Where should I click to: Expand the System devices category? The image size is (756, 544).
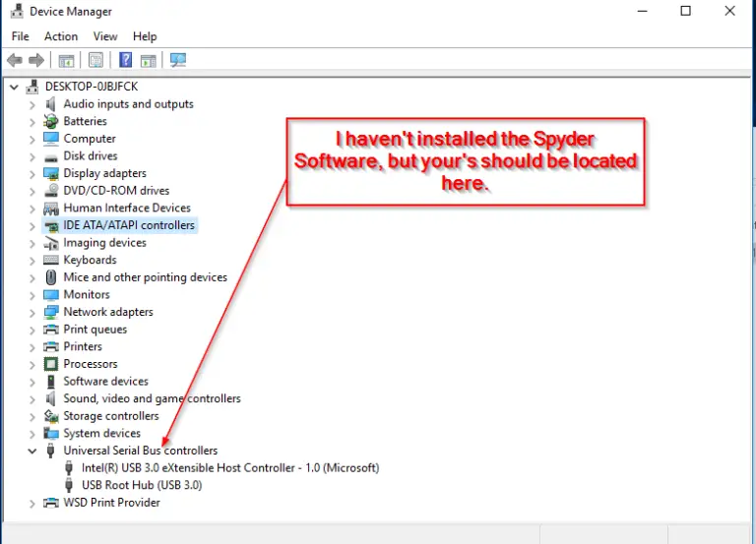pos(31,434)
